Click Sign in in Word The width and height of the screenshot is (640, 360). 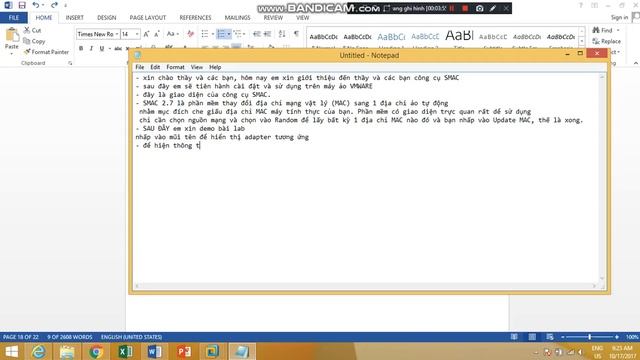[619, 17]
